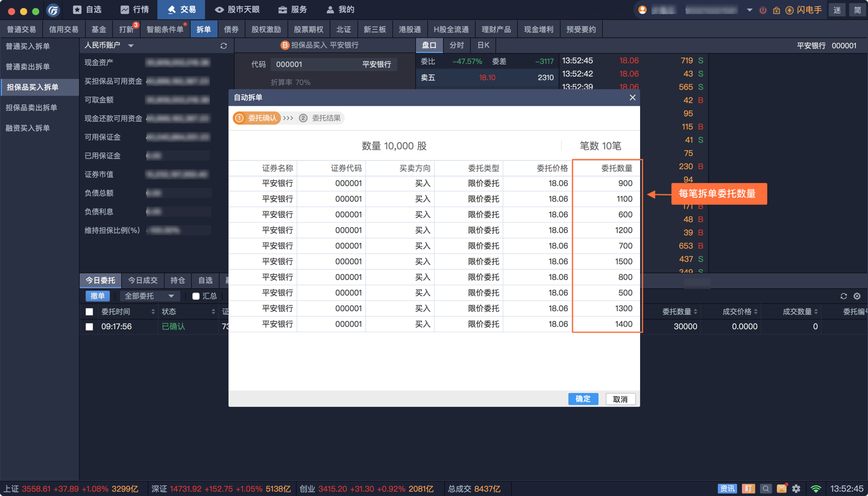Viewport: 868px width, 496px height.
Task: Open the 股票期权 tab
Action: (x=309, y=30)
